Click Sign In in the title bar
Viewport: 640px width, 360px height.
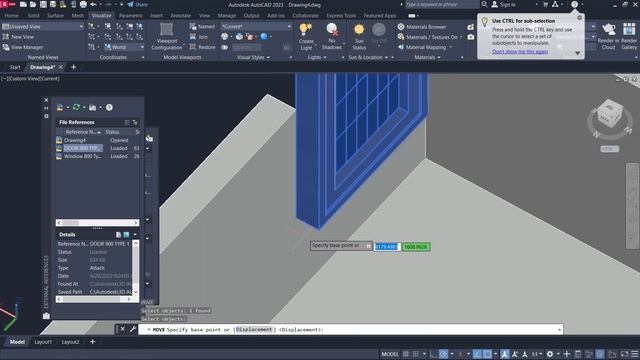(x=503, y=4)
